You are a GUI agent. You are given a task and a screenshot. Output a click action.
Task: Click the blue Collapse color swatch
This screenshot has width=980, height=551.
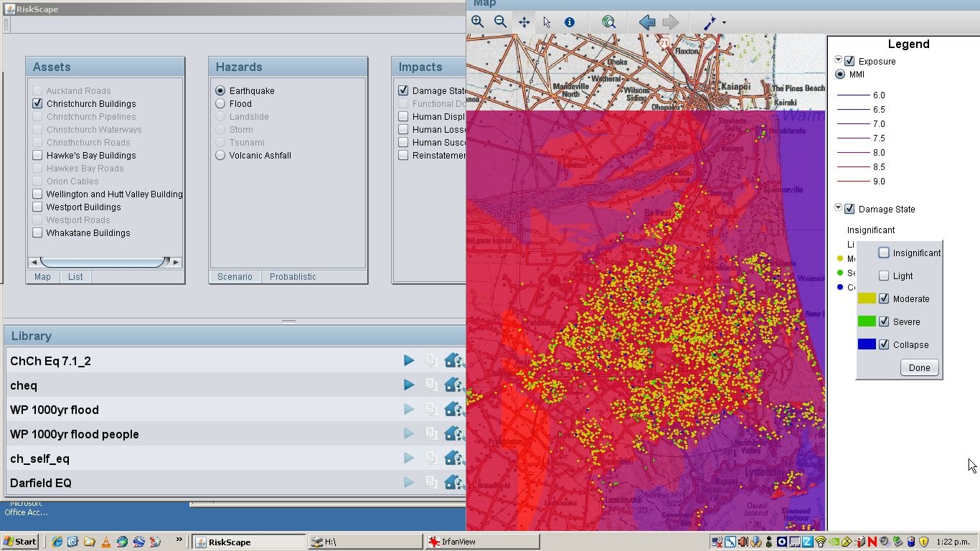point(867,345)
